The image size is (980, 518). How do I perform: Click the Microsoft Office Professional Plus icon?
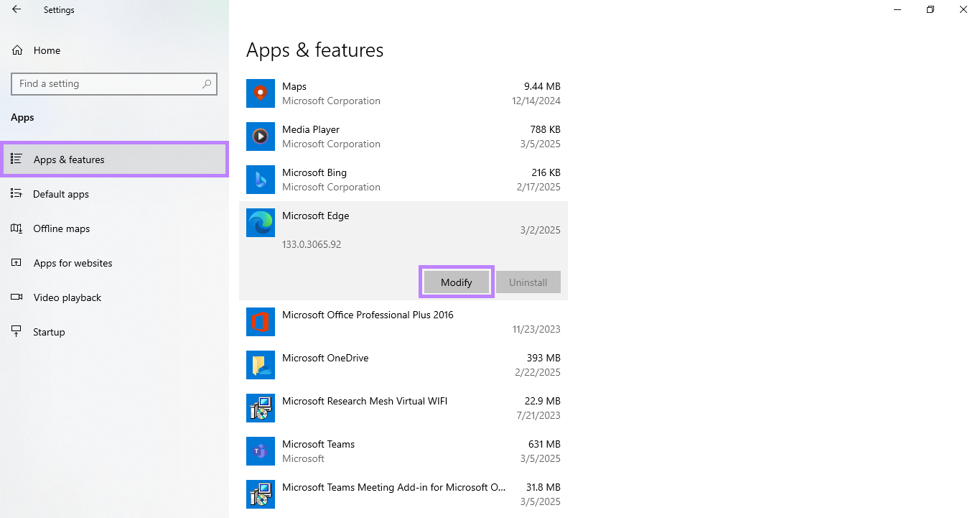(260, 322)
